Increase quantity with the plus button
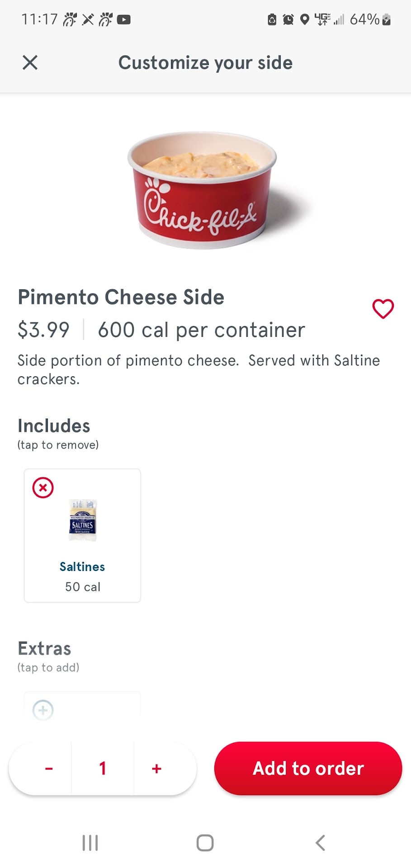411x868 pixels. coord(156,769)
